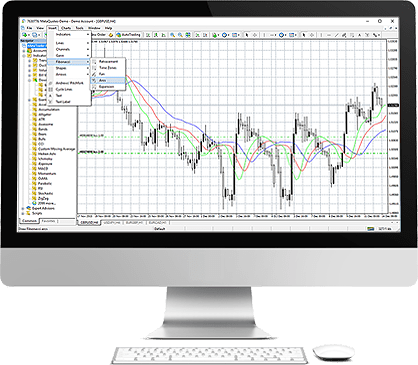
Task: Open the View menu
Action: 40,28
